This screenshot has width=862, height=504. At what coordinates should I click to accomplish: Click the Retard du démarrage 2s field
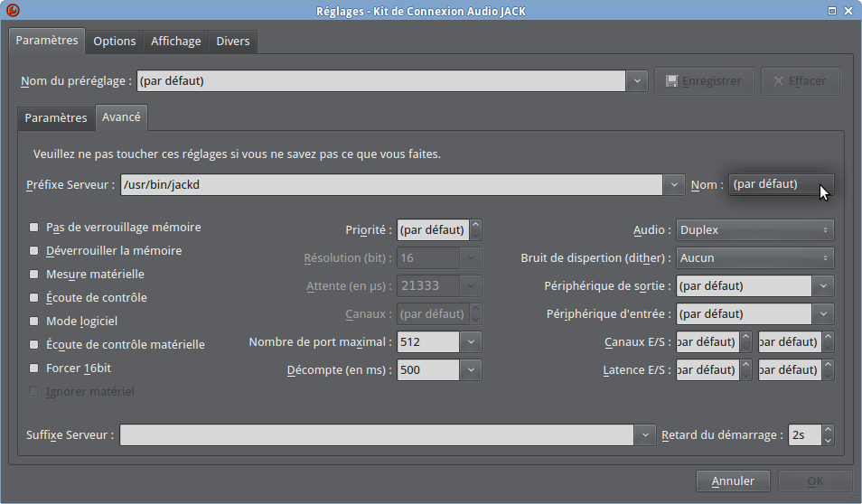click(x=805, y=434)
